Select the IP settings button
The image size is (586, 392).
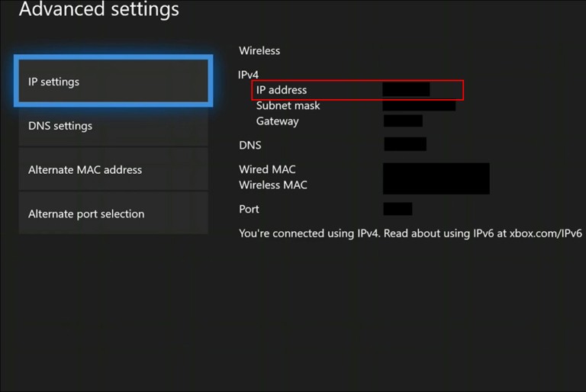(112, 82)
